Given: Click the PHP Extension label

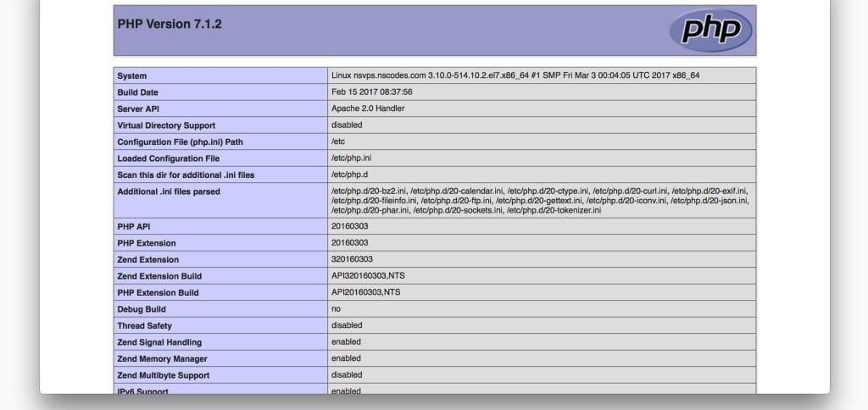Looking at the screenshot, I should 146,243.
